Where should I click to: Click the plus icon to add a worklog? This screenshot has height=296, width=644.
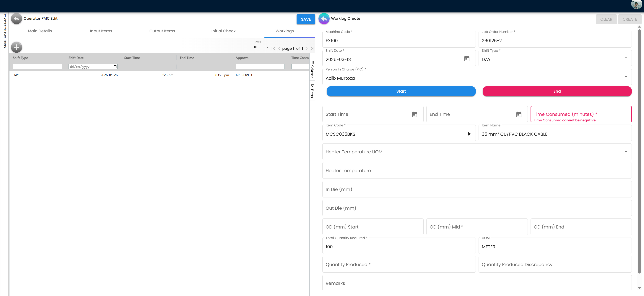point(16,47)
